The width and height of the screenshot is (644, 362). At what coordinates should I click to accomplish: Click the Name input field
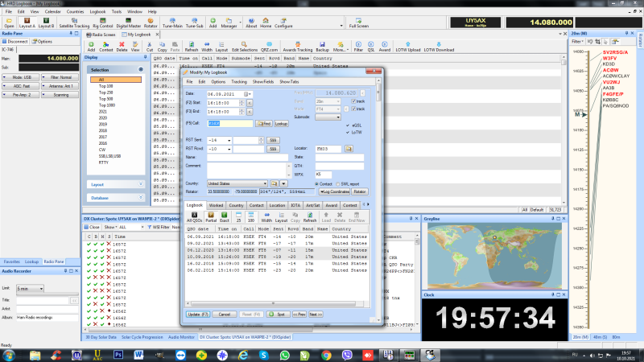coord(248,158)
